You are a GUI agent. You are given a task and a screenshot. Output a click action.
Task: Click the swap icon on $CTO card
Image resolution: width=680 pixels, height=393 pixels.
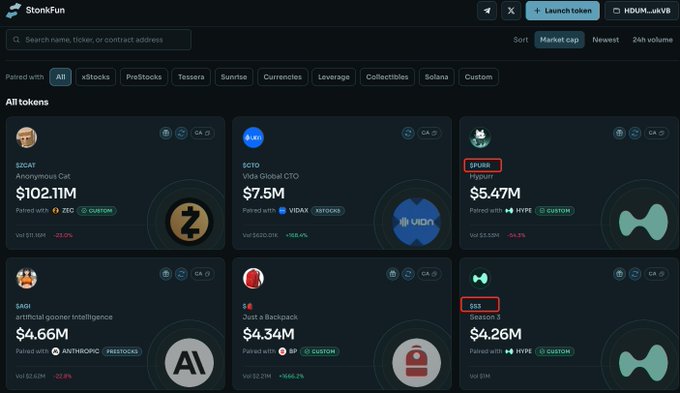pos(408,133)
